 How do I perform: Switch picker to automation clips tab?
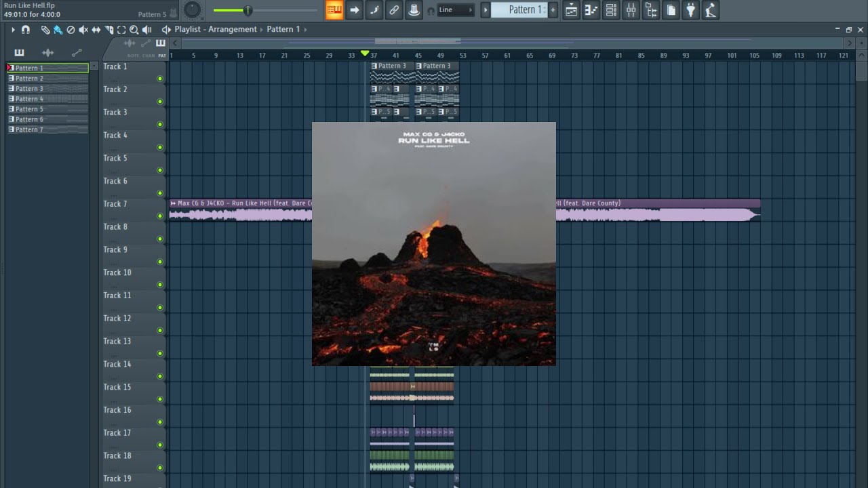(x=77, y=53)
